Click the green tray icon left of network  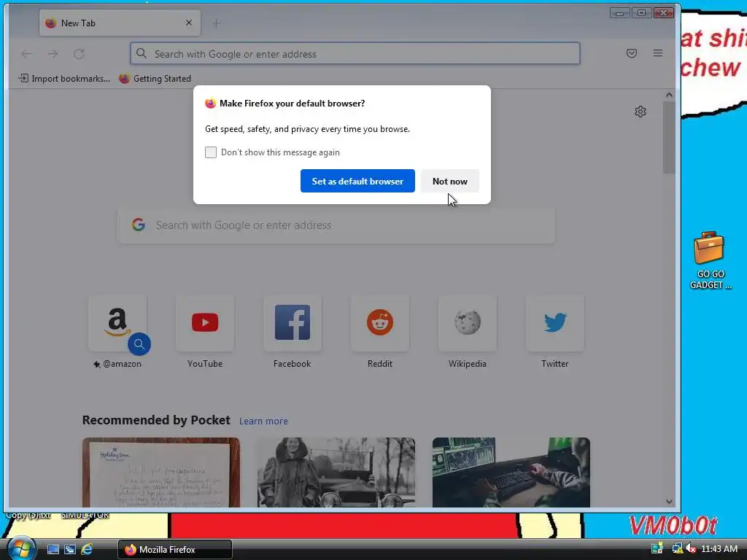click(657, 549)
